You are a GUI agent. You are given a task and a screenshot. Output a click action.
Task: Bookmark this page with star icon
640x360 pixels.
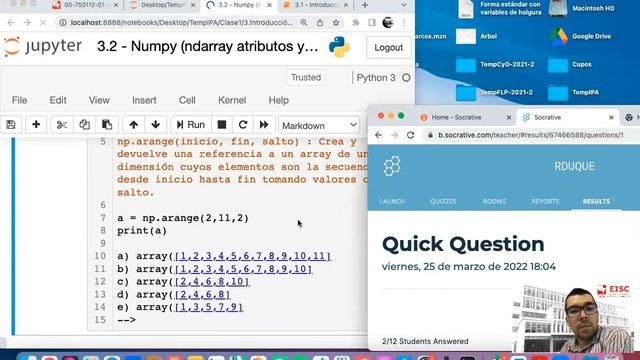tap(336, 22)
